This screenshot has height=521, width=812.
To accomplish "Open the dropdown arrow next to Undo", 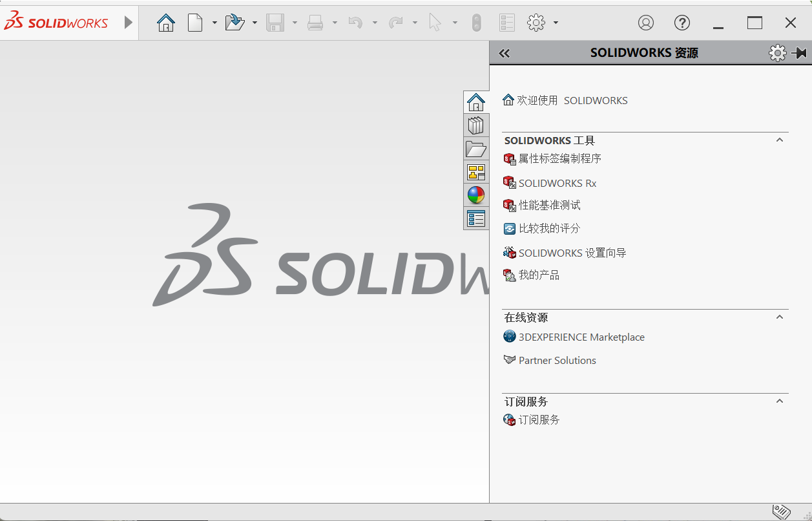I will [x=375, y=23].
